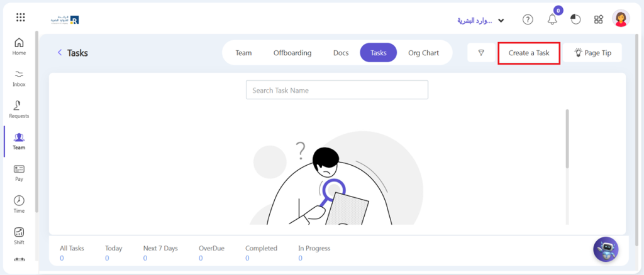Open the filter funnel button
The image size is (644, 275).
click(481, 53)
